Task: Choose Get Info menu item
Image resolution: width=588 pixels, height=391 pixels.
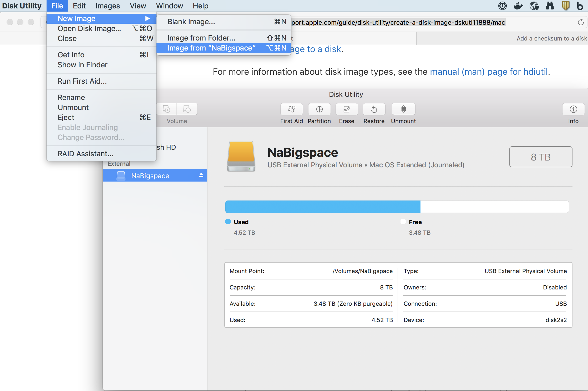Action: (x=102, y=55)
